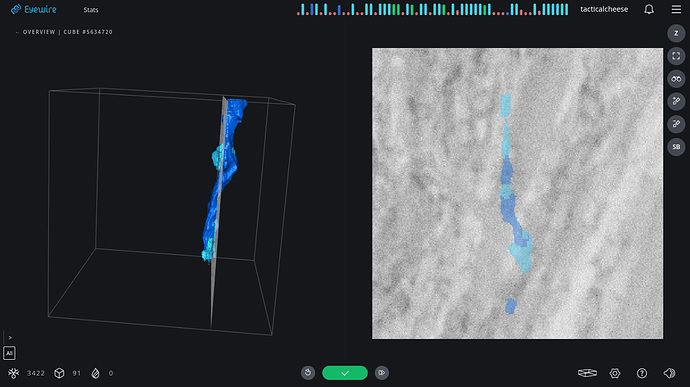The width and height of the screenshot is (690, 387).
Task: Select the remove segment tool
Action: click(676, 124)
